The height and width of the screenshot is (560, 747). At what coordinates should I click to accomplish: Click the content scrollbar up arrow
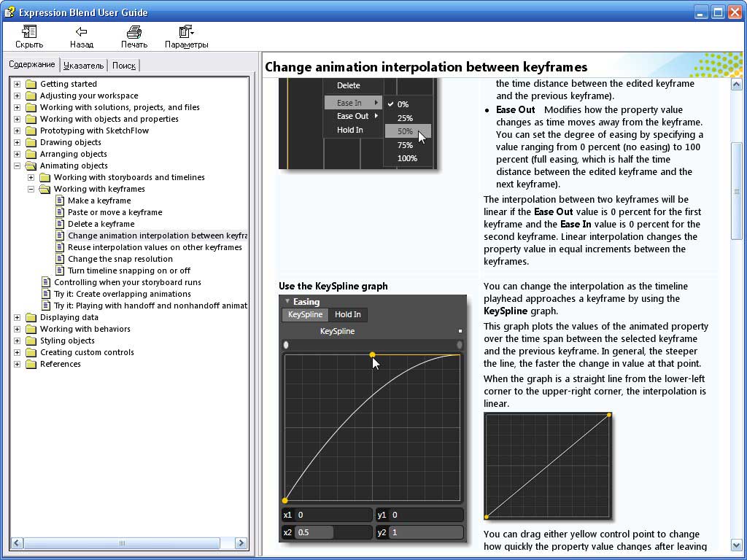point(737,85)
